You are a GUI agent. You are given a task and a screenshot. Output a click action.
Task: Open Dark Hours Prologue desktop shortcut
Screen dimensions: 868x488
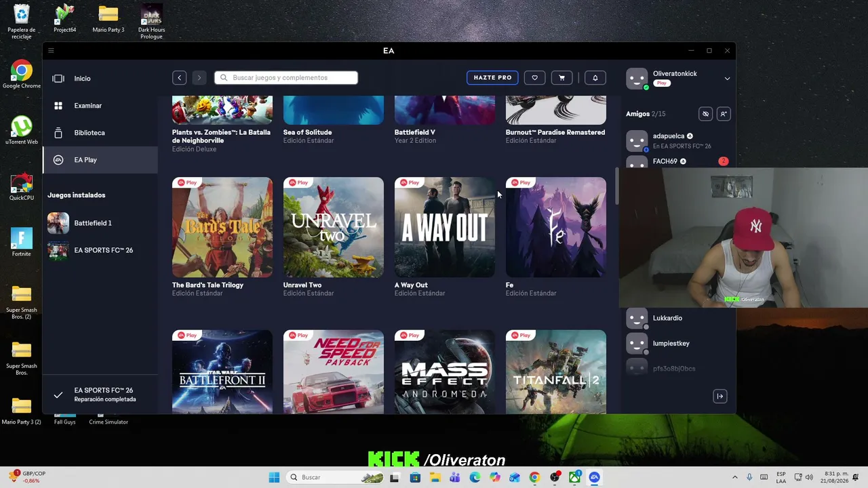(x=151, y=22)
